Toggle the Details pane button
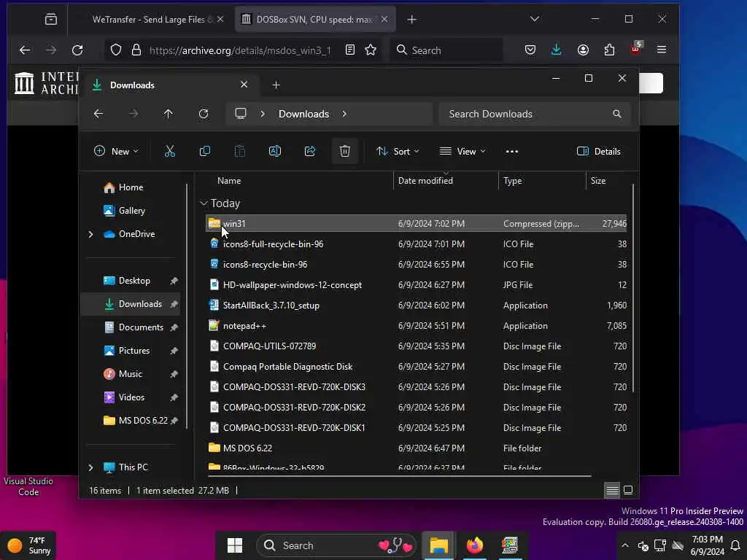 [x=599, y=152]
